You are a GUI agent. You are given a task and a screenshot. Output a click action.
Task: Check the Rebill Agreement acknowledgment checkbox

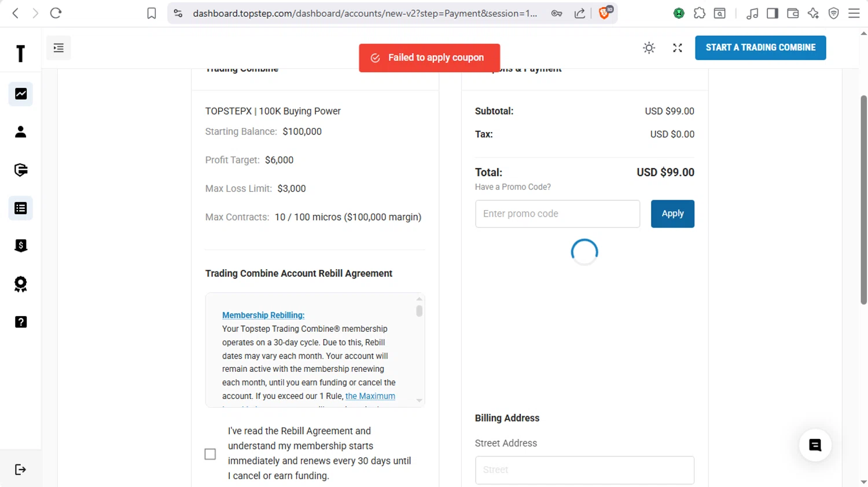[x=210, y=454]
